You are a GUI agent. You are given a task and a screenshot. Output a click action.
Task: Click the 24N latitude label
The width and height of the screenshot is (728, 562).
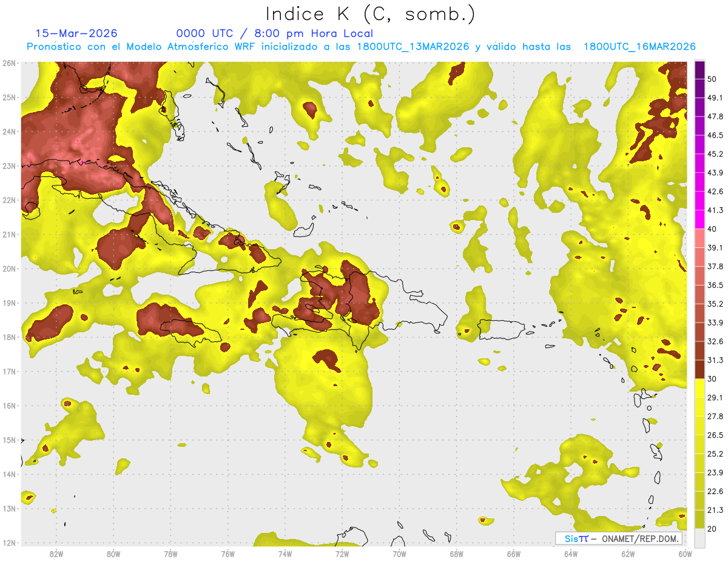point(10,132)
